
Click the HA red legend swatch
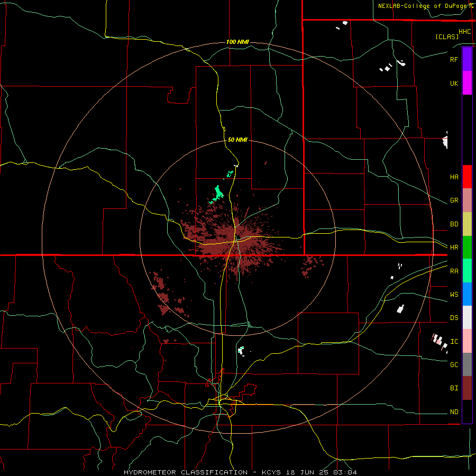point(467,177)
